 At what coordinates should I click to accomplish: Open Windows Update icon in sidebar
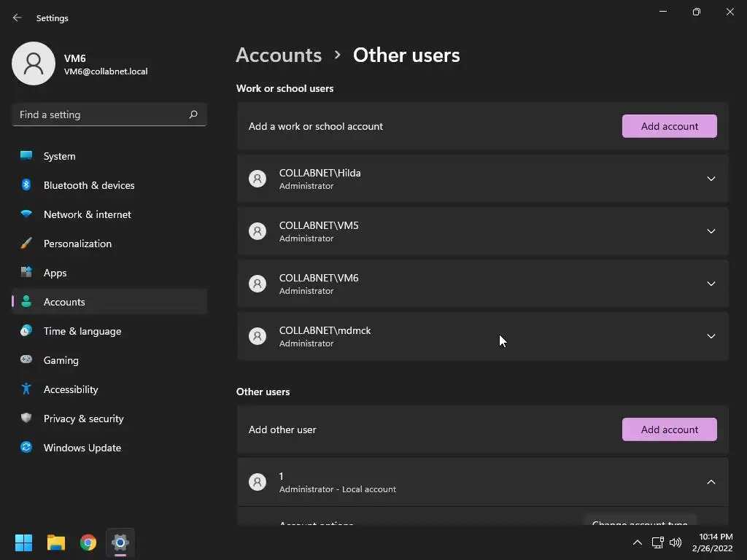point(26,448)
